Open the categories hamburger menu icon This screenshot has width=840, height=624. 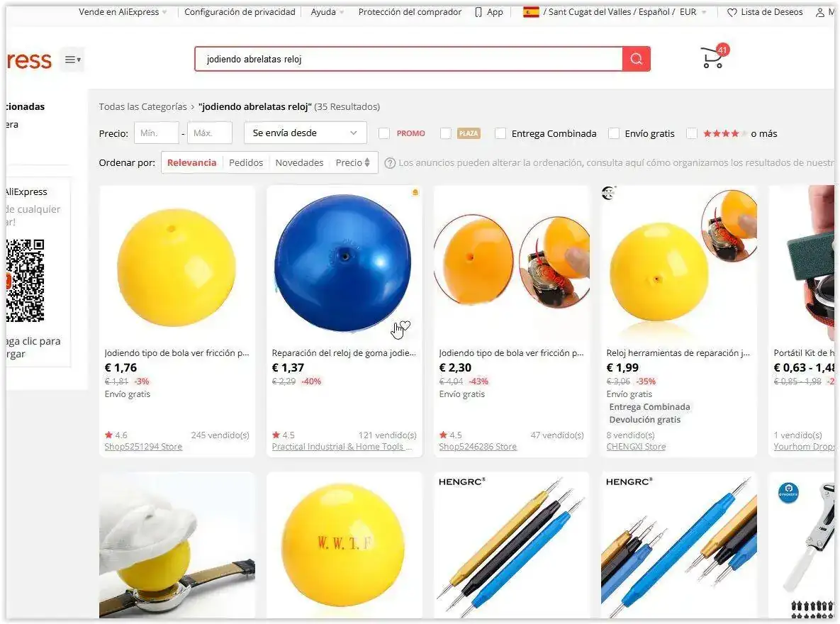[72, 60]
